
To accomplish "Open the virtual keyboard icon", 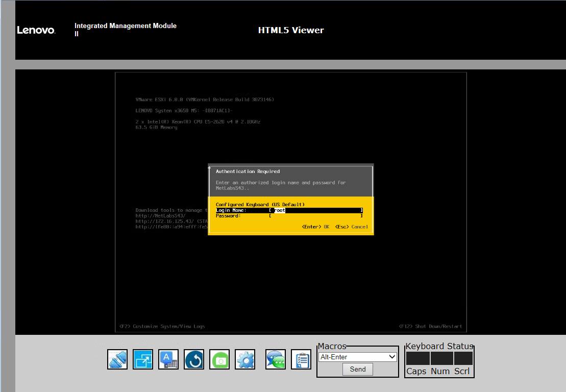I will [168, 359].
